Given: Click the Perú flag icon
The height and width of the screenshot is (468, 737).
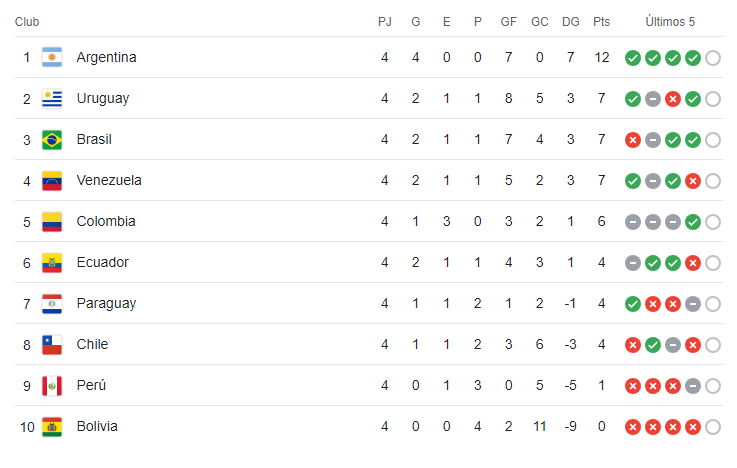Looking at the screenshot, I should [x=52, y=386].
